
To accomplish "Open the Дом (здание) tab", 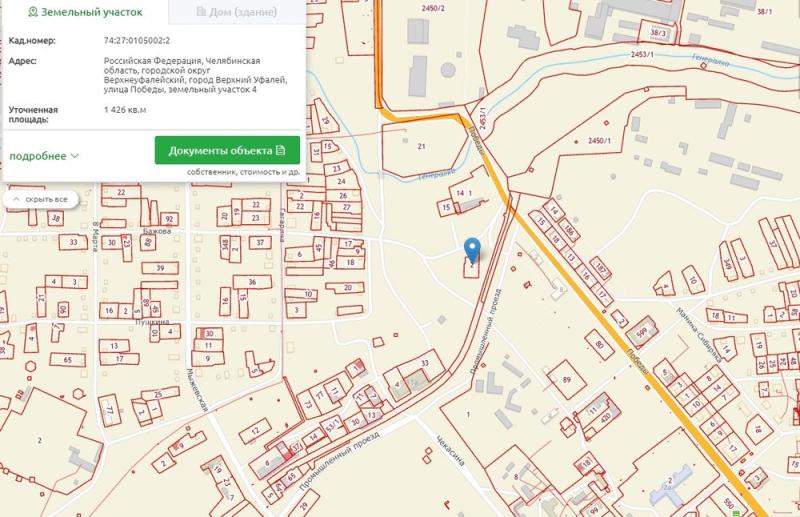I will (x=237, y=12).
